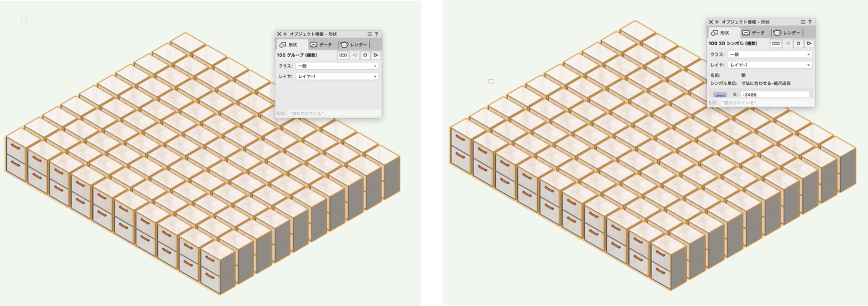Click the X coordinate field showing -3485
Screen dimensions: 868x306
coord(775,95)
